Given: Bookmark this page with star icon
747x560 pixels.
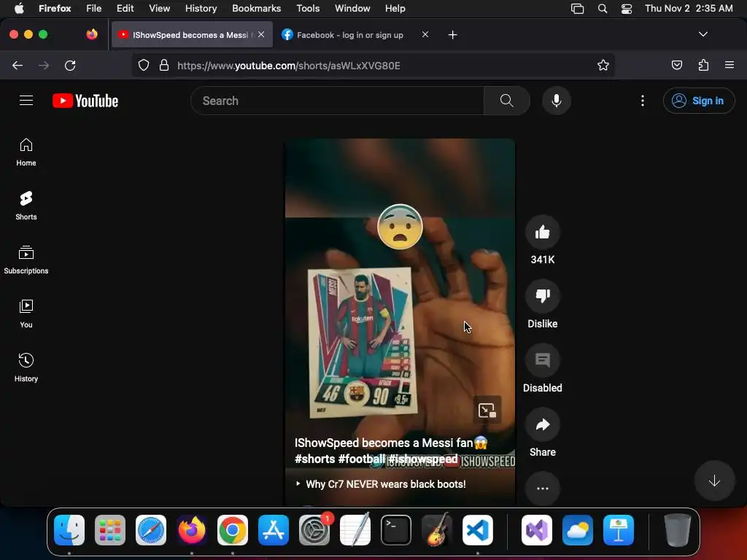Looking at the screenshot, I should [x=603, y=65].
